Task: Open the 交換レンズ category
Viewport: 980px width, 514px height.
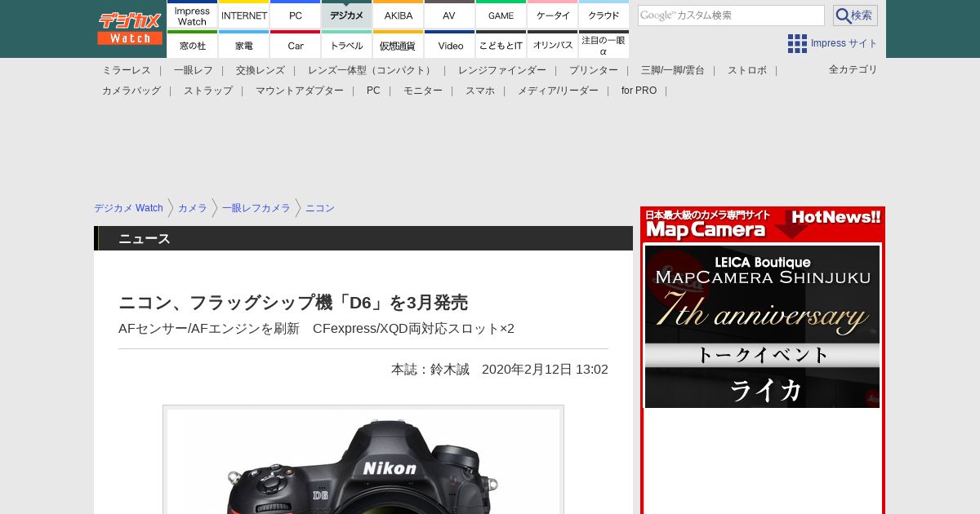Action: [x=261, y=70]
